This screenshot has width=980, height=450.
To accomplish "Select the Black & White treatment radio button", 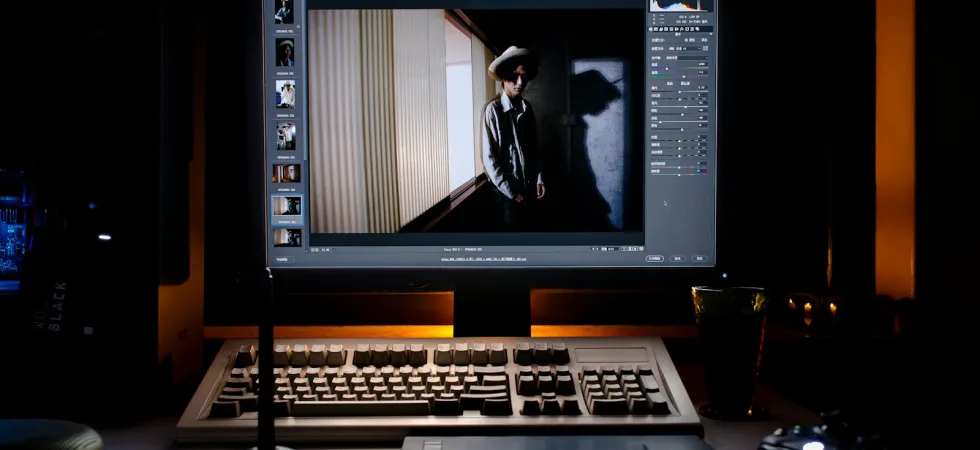I will pyautogui.click(x=699, y=40).
